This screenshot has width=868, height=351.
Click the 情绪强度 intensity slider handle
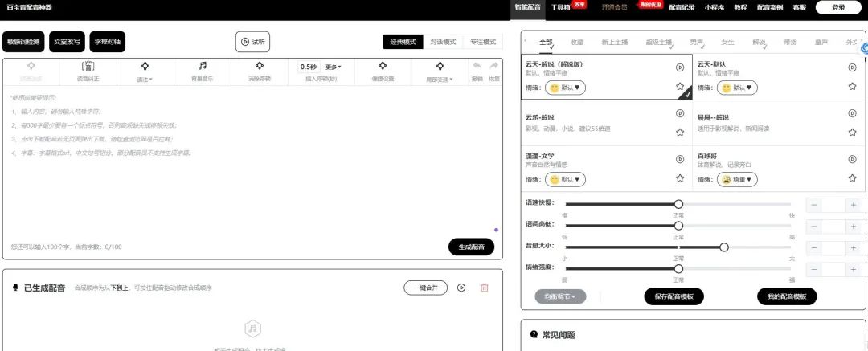pos(678,268)
